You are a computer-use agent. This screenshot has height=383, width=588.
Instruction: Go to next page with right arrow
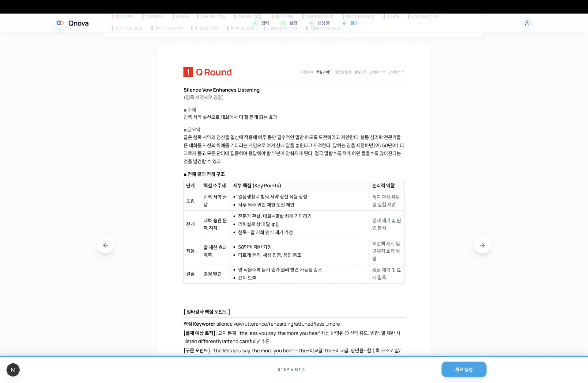tap(482, 245)
